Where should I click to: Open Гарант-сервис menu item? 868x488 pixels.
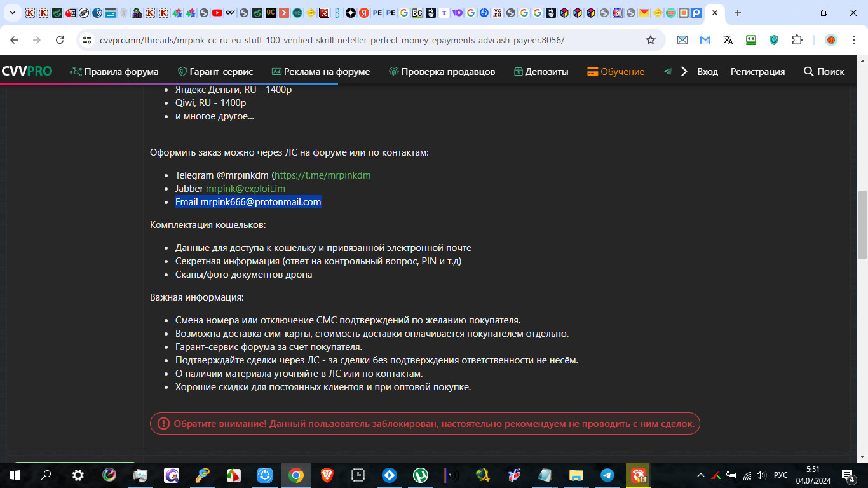pyautogui.click(x=215, y=72)
